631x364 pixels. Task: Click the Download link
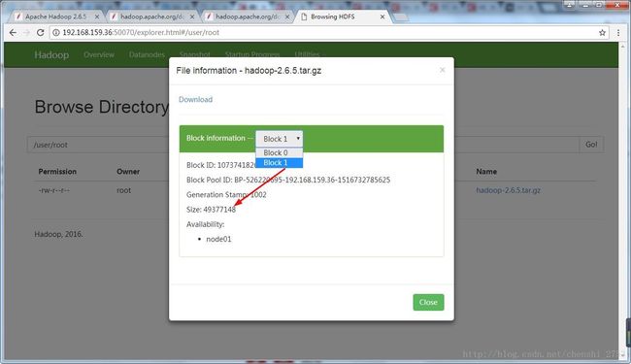195,99
